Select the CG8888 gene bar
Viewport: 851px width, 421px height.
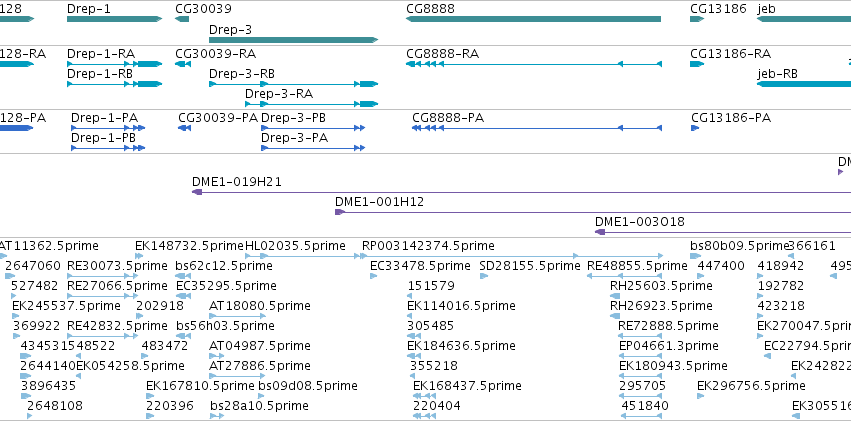534,19
